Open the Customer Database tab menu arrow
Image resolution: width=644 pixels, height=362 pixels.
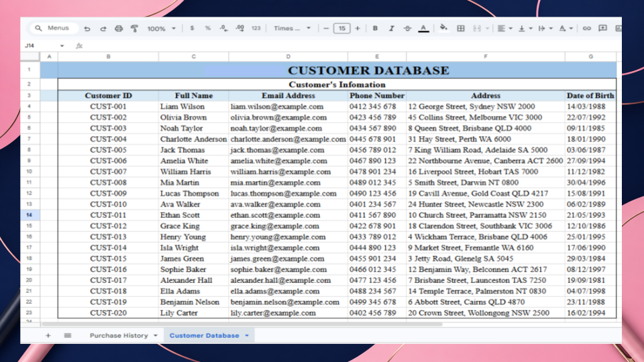point(247,335)
